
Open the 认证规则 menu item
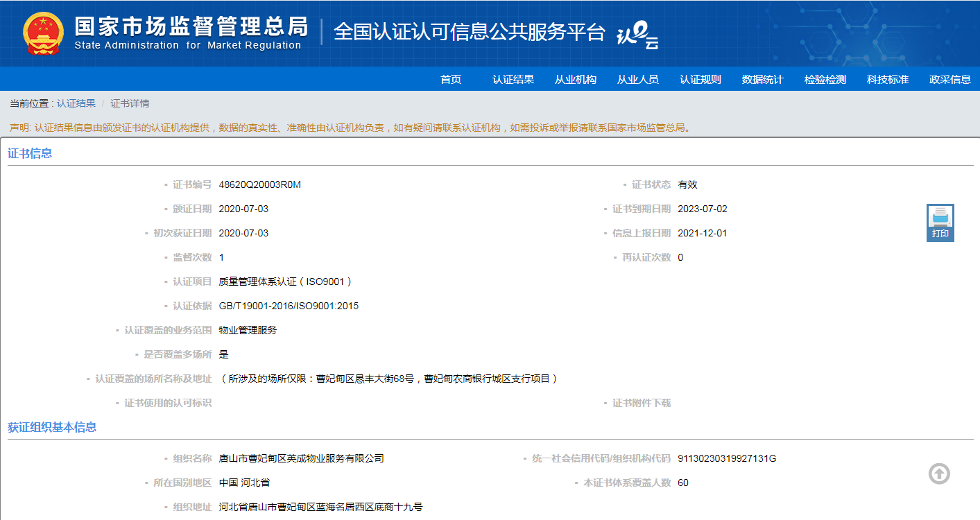pos(700,79)
